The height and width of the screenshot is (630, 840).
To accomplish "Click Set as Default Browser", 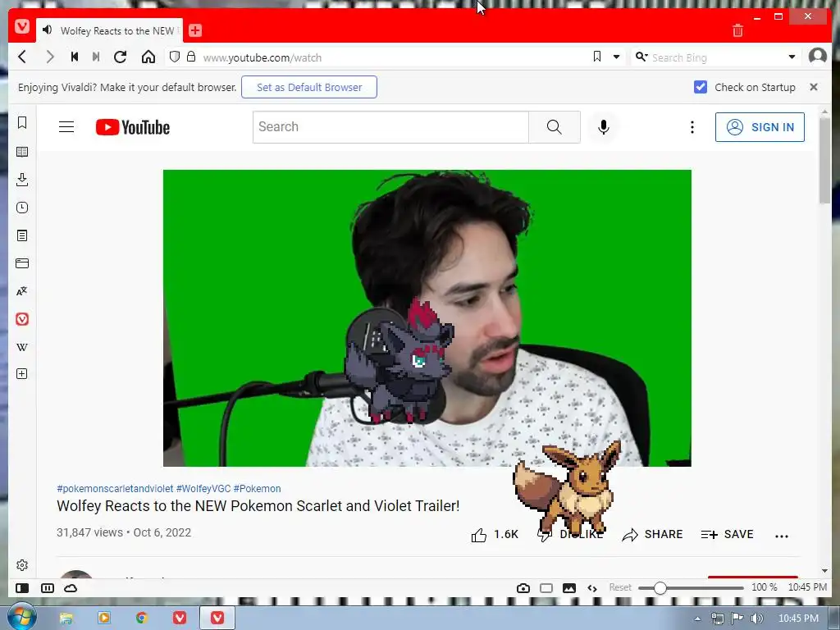I will tap(309, 87).
